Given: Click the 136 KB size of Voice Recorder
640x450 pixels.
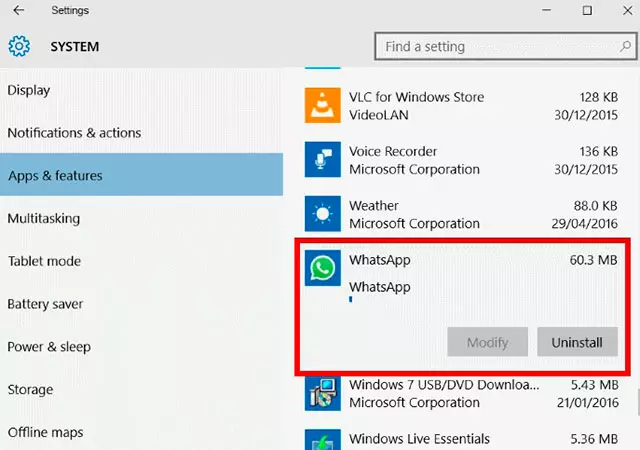Looking at the screenshot, I should [598, 151].
